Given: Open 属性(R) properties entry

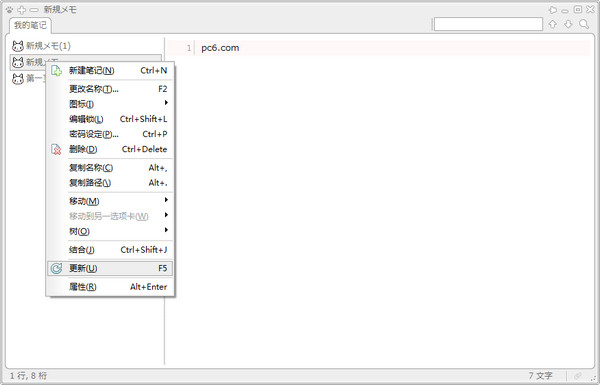Looking at the screenshot, I should coord(110,287).
